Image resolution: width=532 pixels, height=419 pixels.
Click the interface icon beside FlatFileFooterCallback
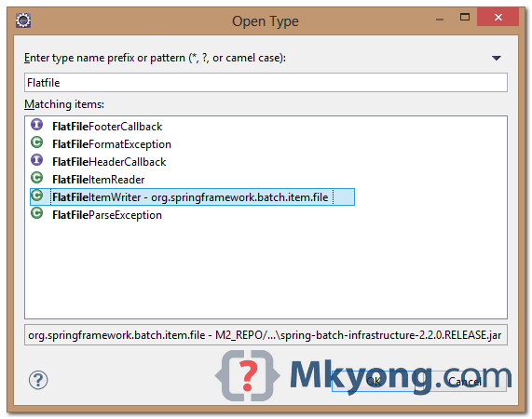36,125
